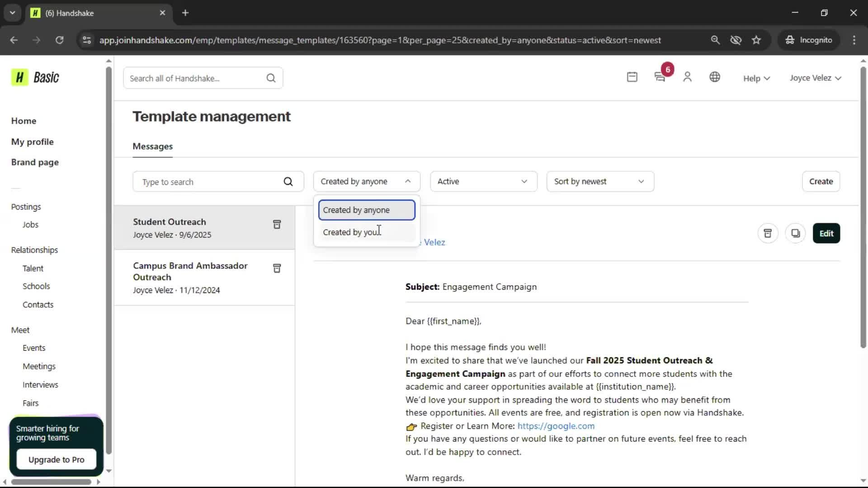Open the tab search dropdown arrow

pos(12,13)
